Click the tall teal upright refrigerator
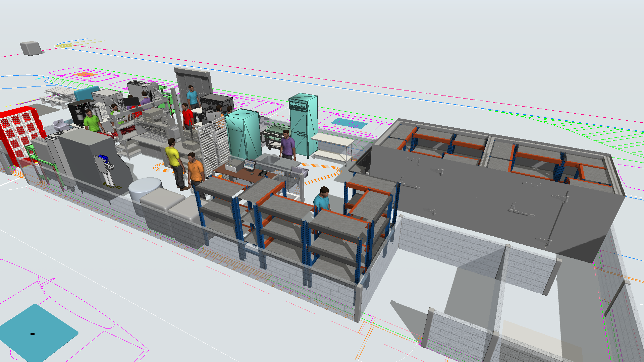 304,124
